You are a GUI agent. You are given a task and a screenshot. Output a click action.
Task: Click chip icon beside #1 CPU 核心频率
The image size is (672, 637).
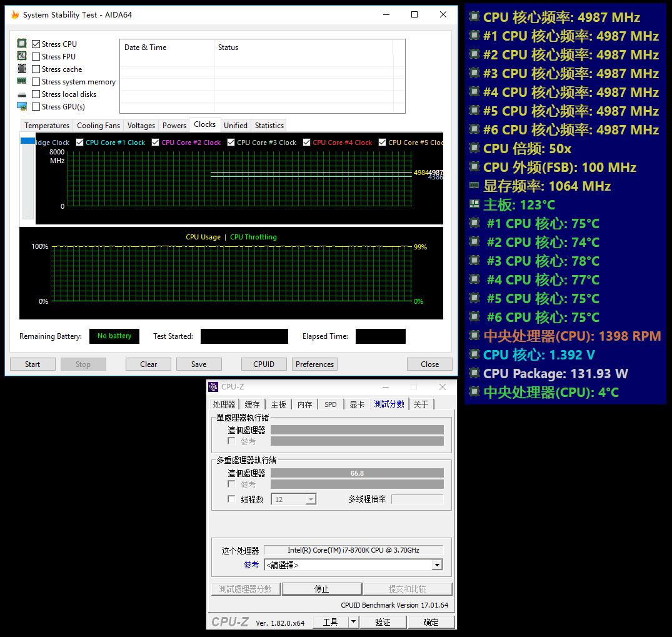coord(474,35)
